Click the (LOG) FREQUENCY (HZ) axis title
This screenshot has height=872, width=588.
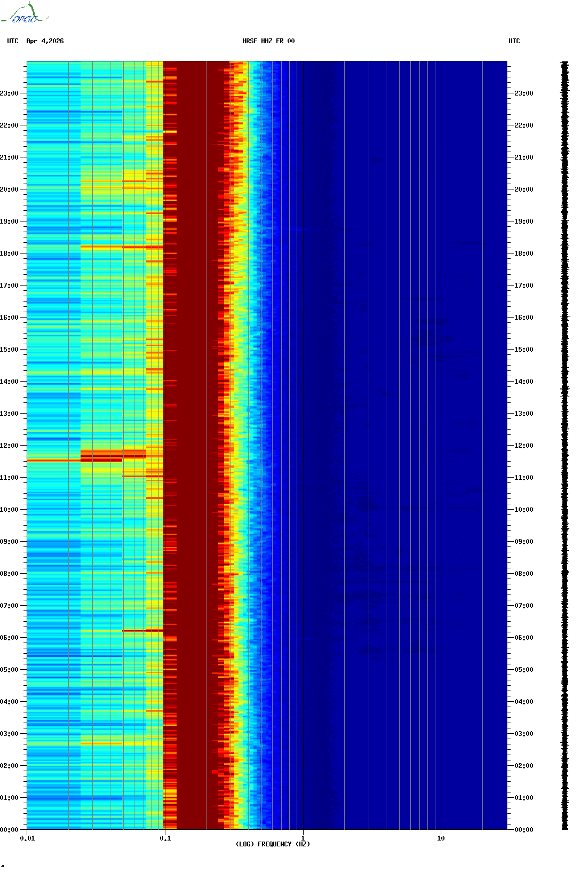[x=273, y=844]
